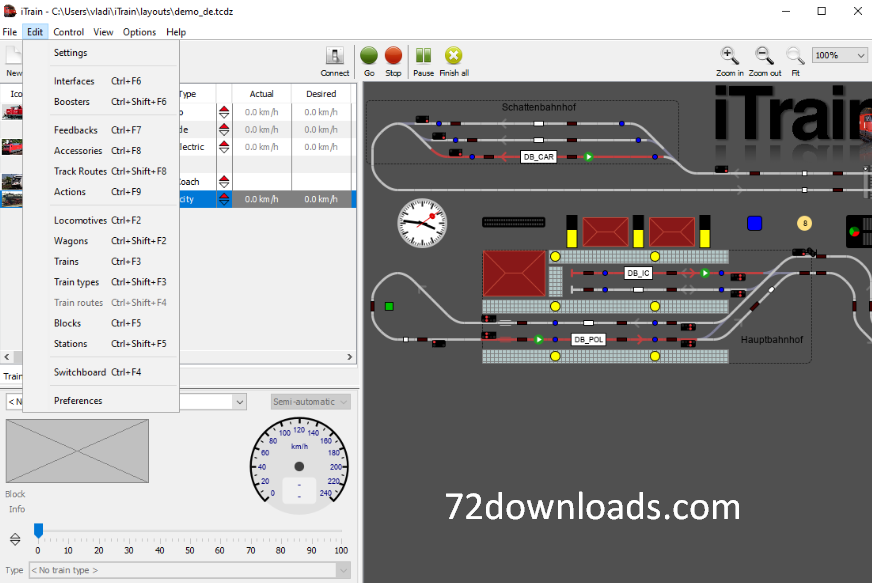Toggle the green square indicator on track

click(389, 306)
